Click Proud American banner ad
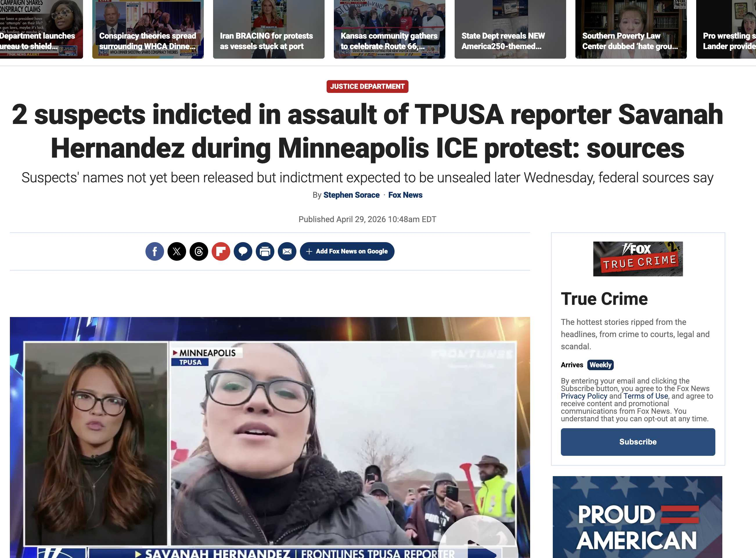756x558 pixels. (x=638, y=517)
